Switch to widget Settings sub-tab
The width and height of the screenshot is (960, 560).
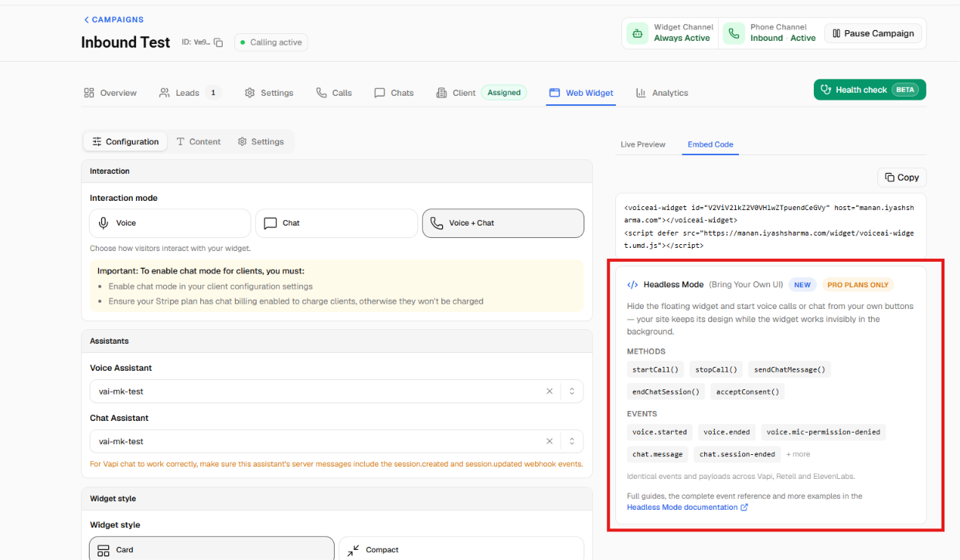pos(261,141)
